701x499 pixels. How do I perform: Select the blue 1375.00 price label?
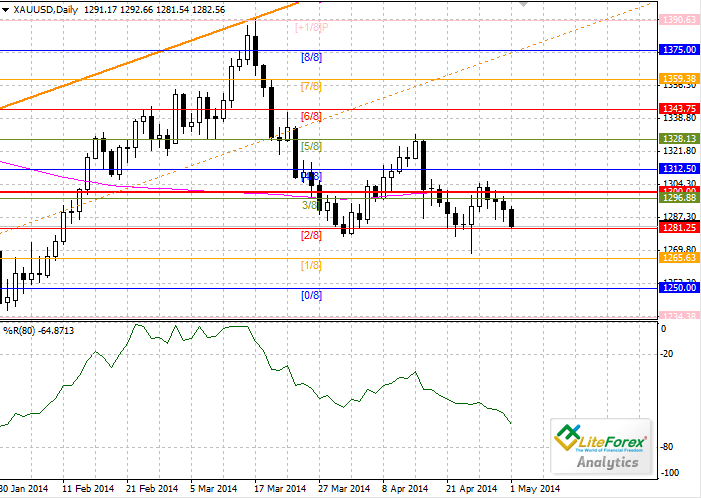pos(679,50)
